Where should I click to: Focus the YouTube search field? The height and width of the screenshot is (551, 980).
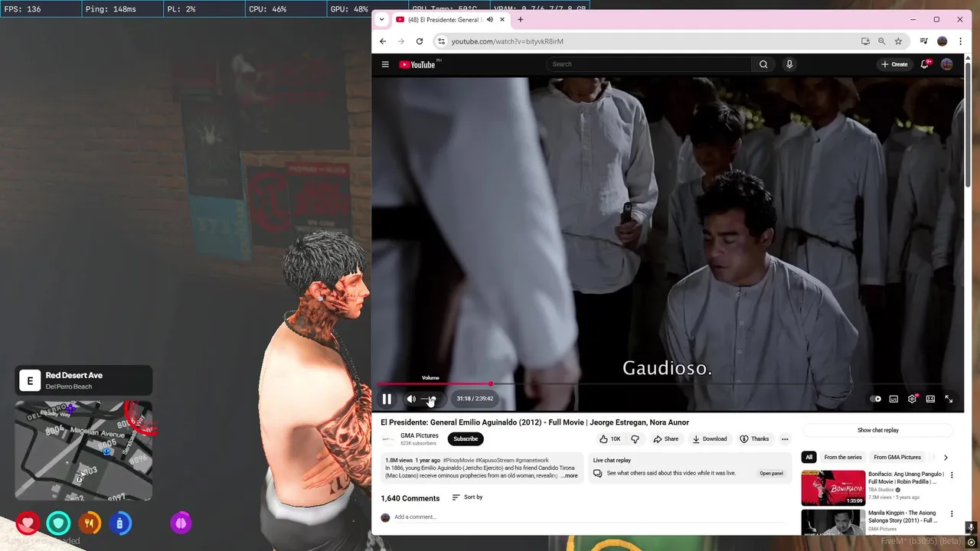(x=649, y=64)
